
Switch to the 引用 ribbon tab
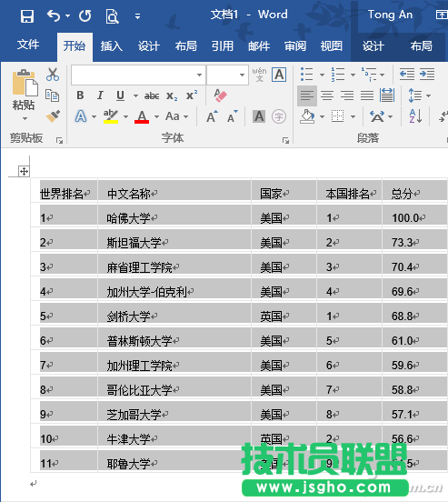click(x=223, y=46)
